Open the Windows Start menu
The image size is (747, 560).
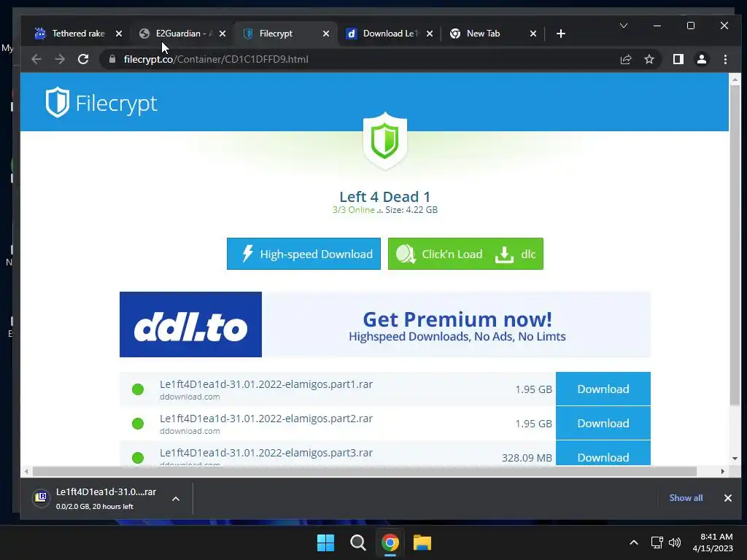click(x=326, y=542)
